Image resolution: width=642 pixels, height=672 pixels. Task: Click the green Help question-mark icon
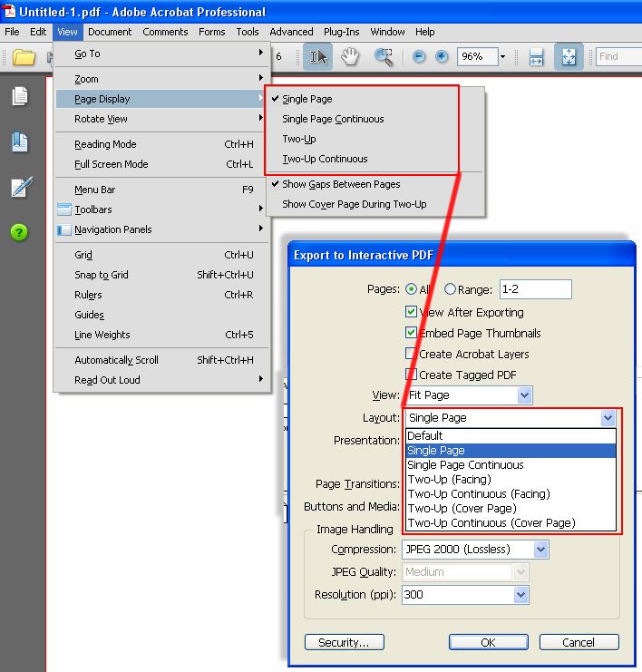(19, 232)
